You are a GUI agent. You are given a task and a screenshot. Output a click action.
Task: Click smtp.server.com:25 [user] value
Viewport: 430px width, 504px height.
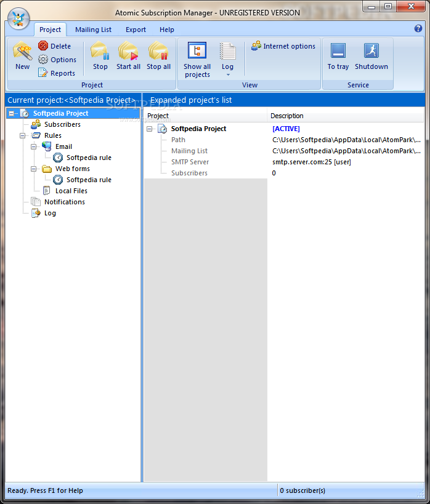[x=312, y=162]
